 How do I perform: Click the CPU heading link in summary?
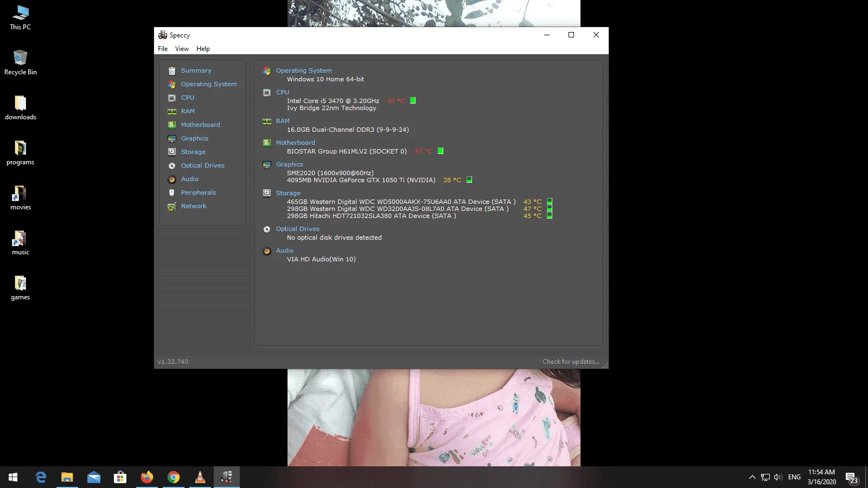click(x=283, y=92)
